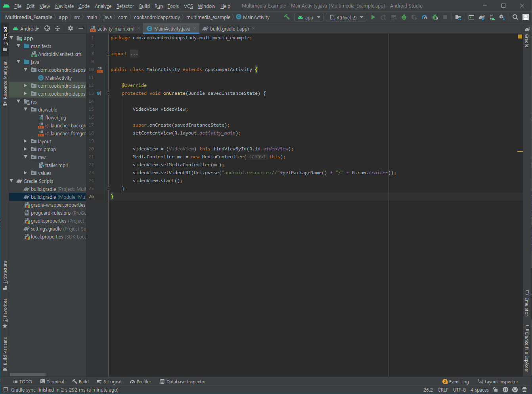Toggle the Structure tool window tab
This screenshot has width=532, height=394.
point(5,275)
